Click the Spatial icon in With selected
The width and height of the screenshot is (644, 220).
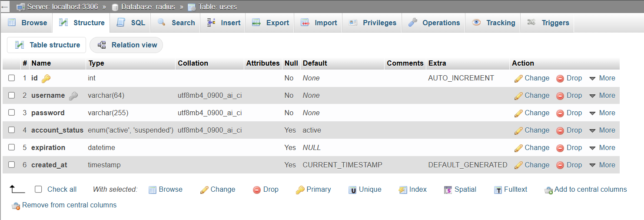point(448,190)
